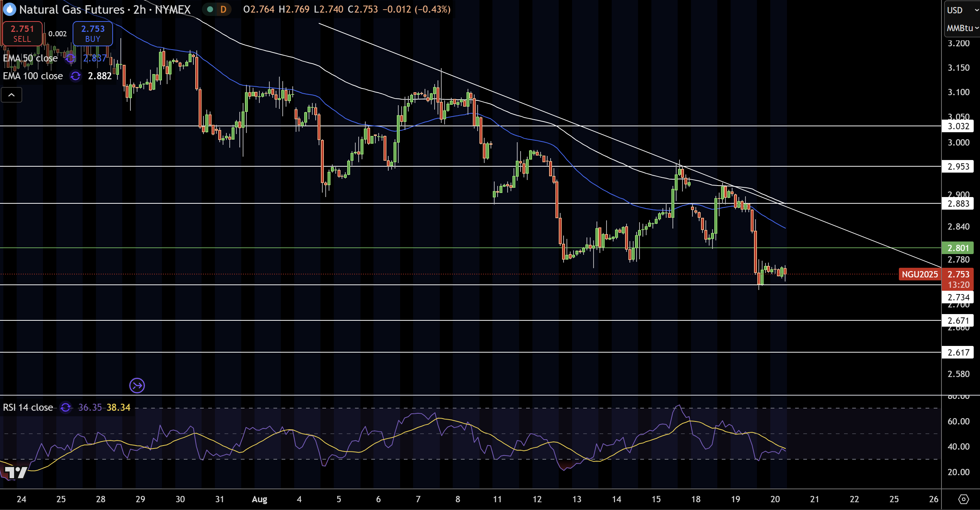Click the 3.032 horizontal line price label
Screen dimensions: 980x510
957,126
